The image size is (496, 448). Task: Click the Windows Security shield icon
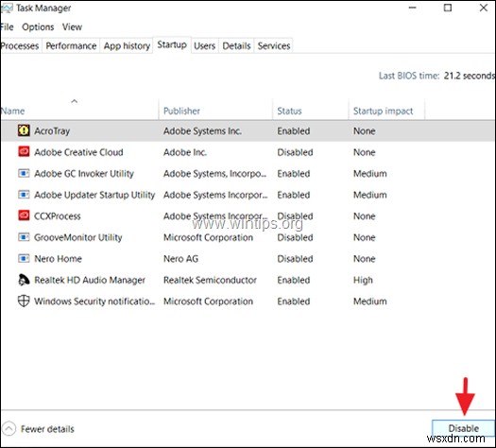(24, 301)
